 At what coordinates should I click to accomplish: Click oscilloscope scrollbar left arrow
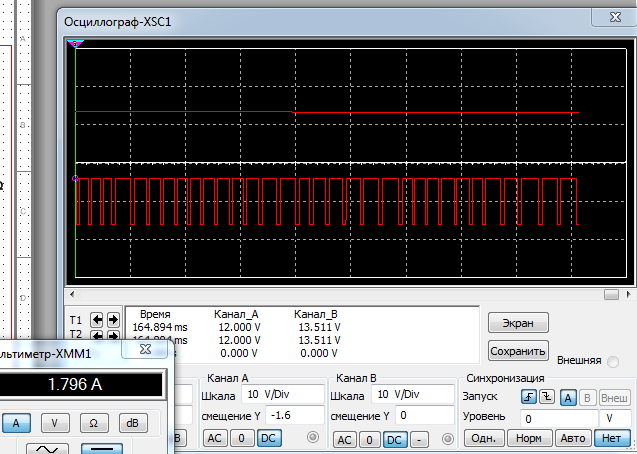(x=72, y=294)
